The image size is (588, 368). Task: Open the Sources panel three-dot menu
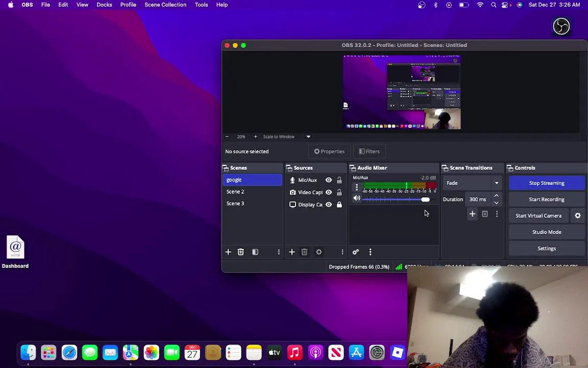[342, 252]
